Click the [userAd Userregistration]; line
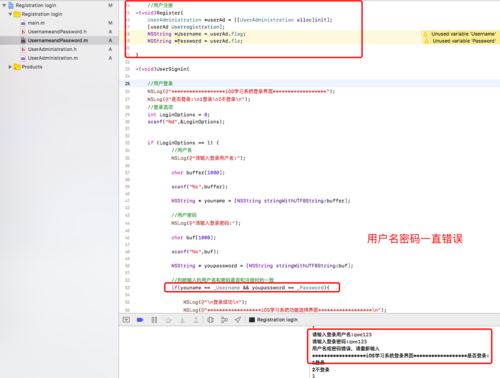Viewport: 500px width, 378px height. coord(186,27)
